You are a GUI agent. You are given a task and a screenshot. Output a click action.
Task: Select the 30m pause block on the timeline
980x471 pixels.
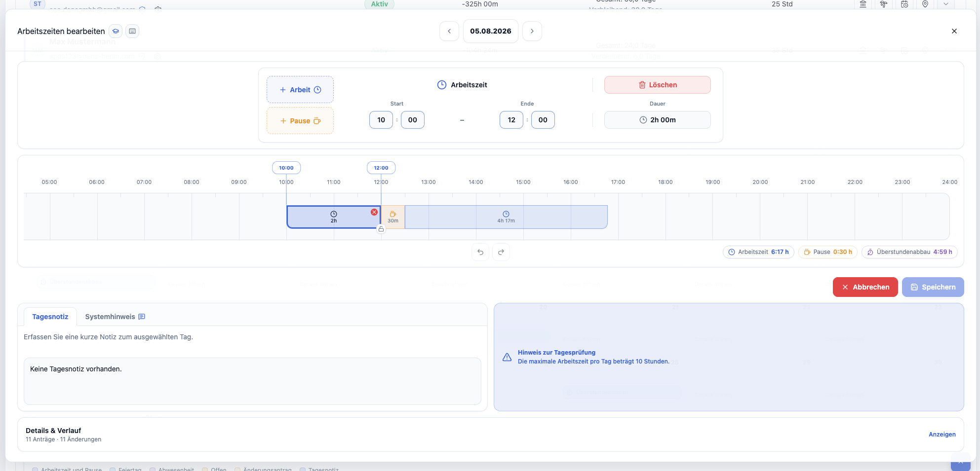(x=393, y=217)
